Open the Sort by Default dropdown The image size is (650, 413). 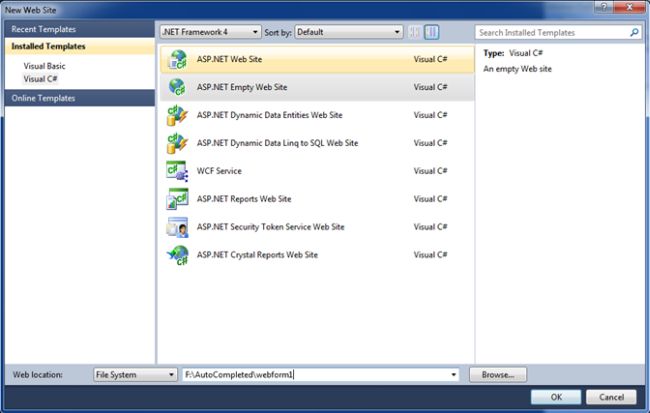tap(349, 32)
